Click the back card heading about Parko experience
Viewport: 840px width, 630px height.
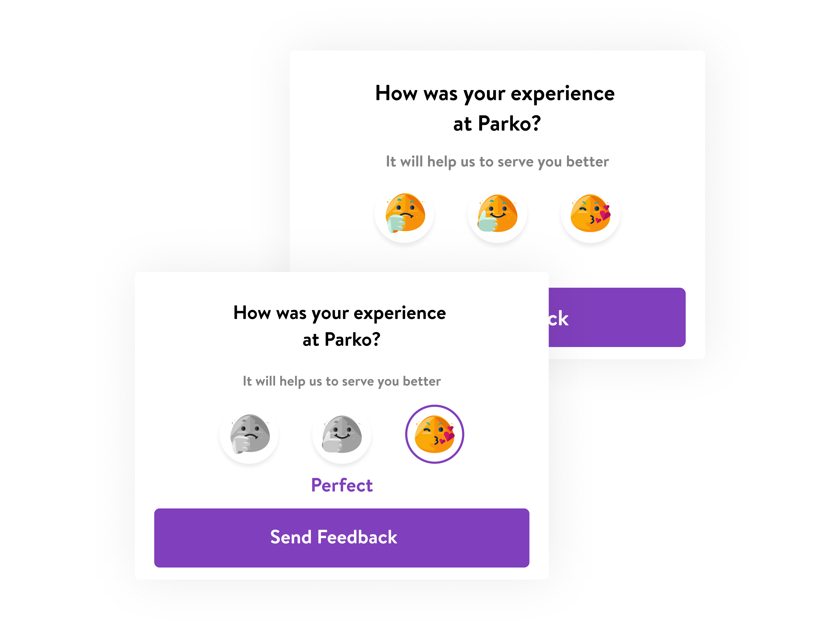tap(495, 108)
